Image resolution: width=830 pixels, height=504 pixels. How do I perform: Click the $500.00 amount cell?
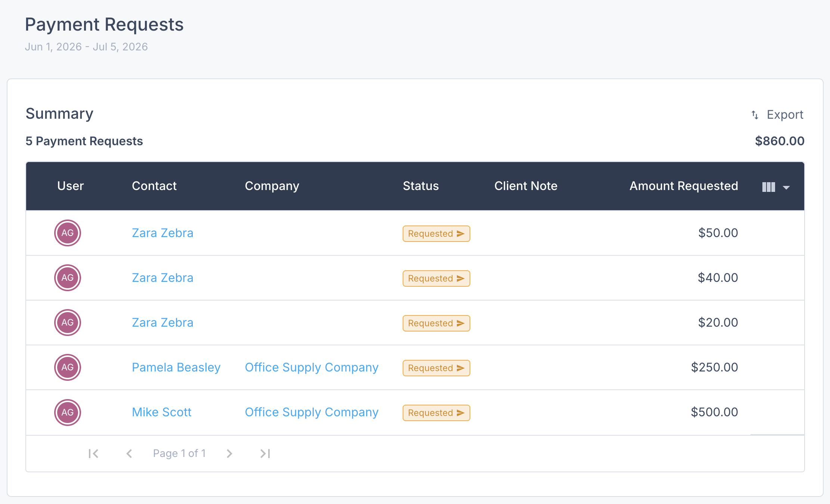714,412
